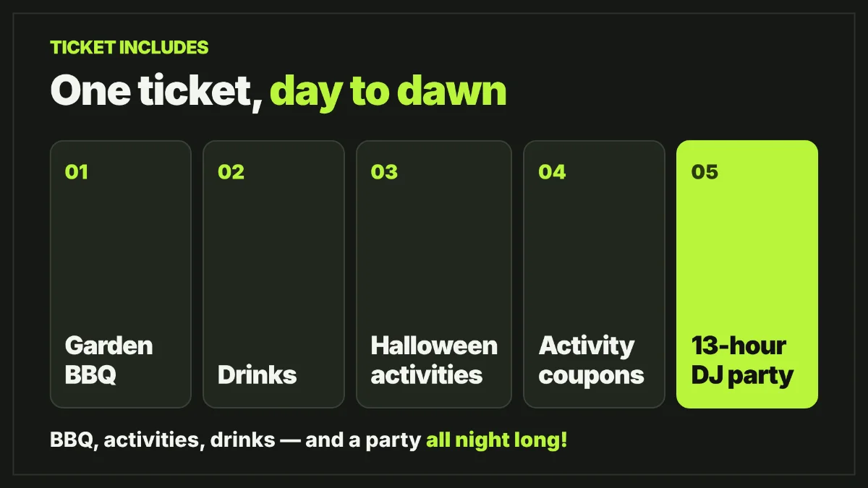
Task: Click the green 'day to dawn' text
Action: (388, 93)
